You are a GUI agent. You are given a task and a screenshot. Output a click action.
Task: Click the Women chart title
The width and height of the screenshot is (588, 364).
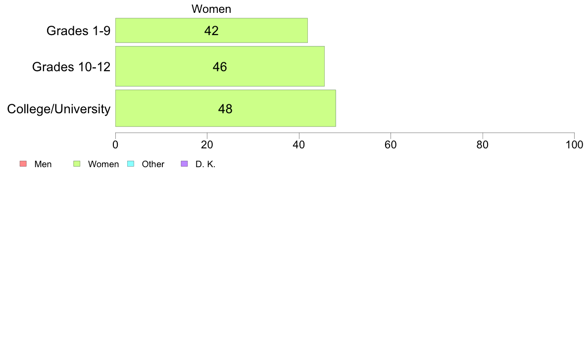pyautogui.click(x=211, y=9)
